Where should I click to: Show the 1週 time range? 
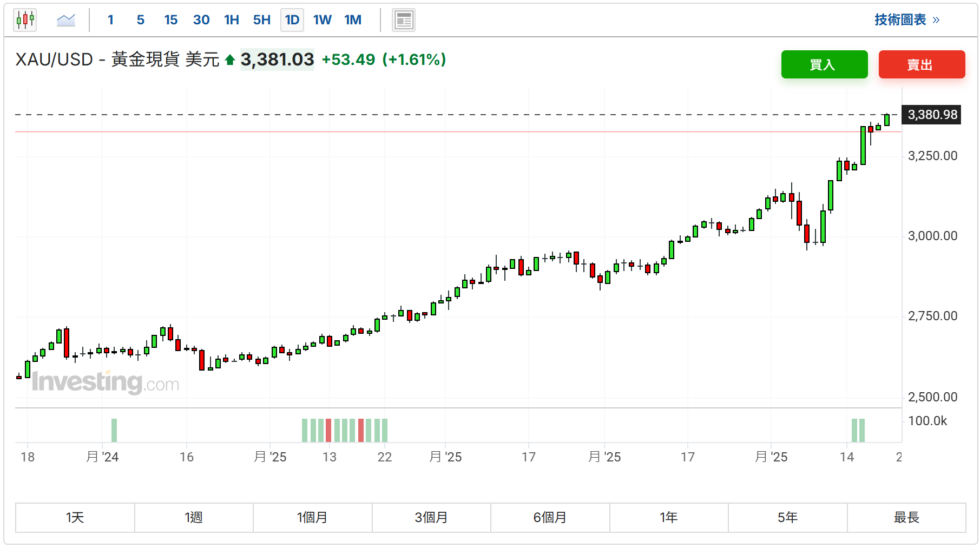[x=194, y=518]
